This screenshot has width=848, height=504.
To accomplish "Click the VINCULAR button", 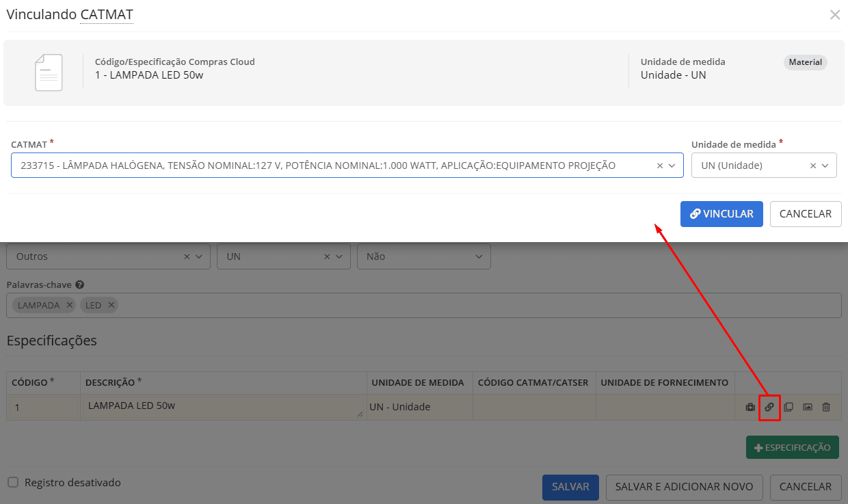I will (721, 213).
